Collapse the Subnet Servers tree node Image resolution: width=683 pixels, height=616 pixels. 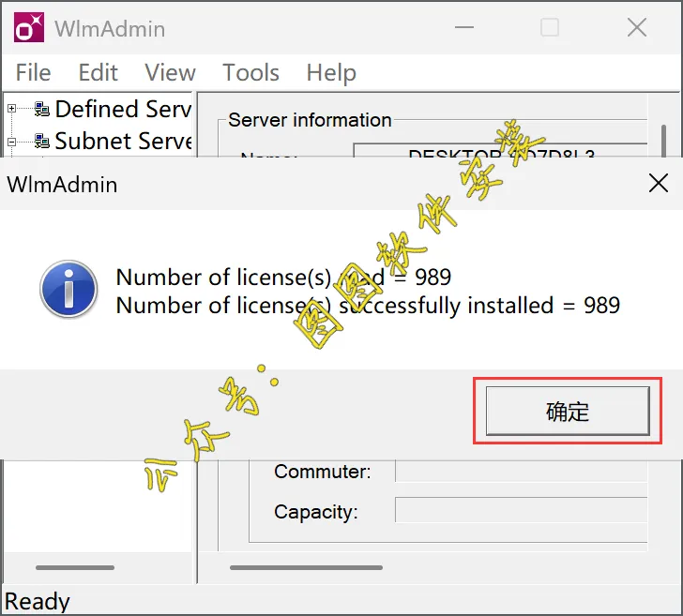coord(12,141)
